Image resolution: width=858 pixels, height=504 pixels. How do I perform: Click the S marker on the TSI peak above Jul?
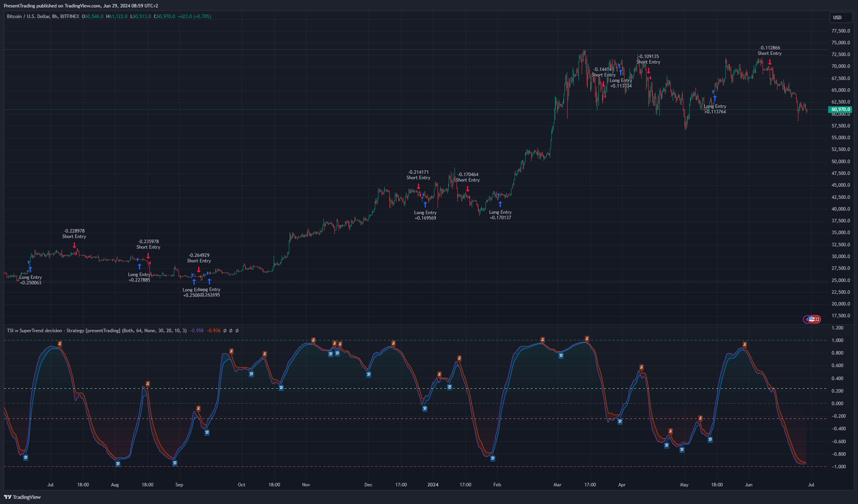60,344
